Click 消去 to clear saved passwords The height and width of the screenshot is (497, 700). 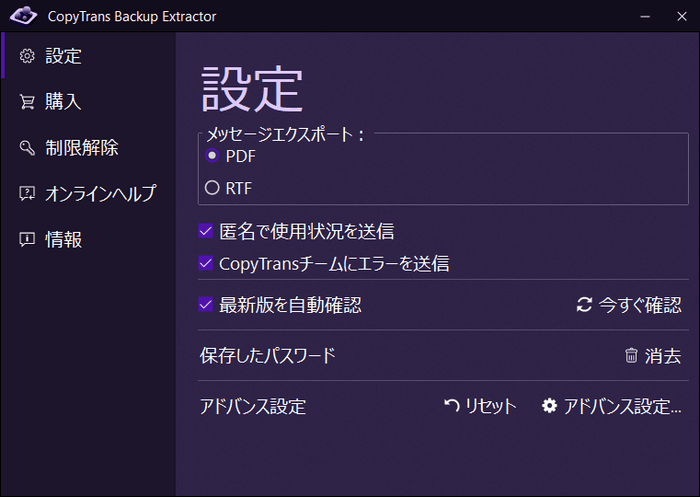point(653,356)
